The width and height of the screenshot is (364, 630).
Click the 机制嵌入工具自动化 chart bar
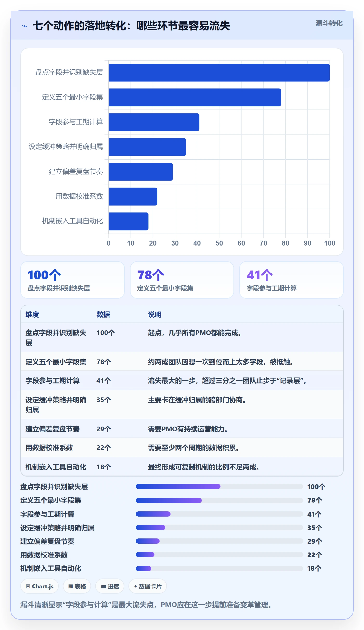pos(128,221)
